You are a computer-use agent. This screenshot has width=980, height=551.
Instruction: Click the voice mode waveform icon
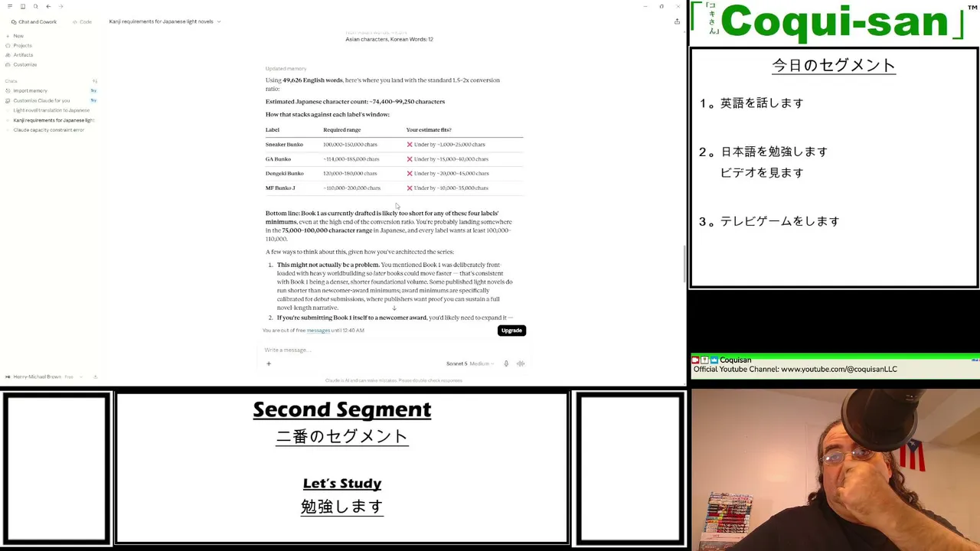521,364
